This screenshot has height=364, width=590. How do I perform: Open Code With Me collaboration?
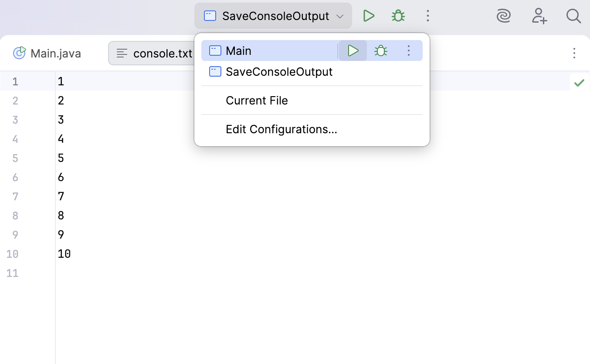point(539,16)
